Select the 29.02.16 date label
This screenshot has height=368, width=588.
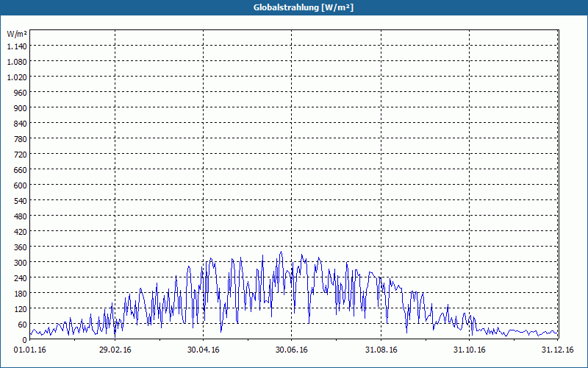tap(115, 350)
